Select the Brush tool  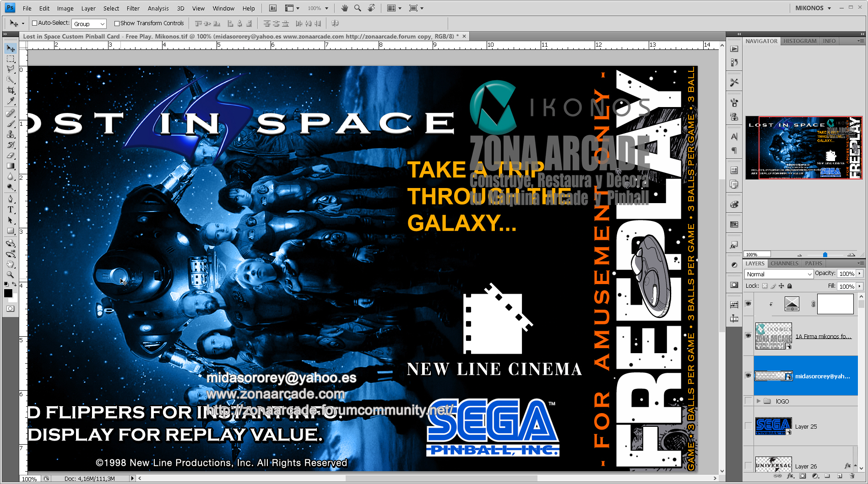pyautogui.click(x=11, y=124)
